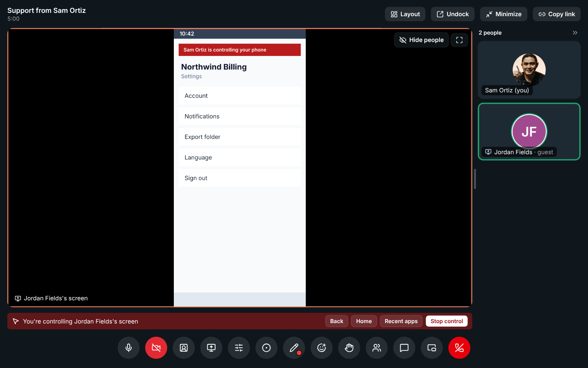Minimize the call view

pyautogui.click(x=503, y=14)
